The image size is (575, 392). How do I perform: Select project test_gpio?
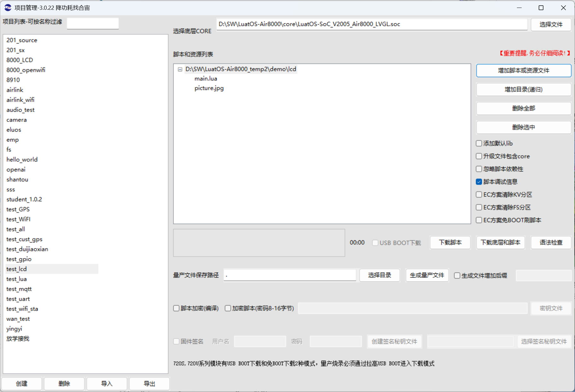pos(19,259)
